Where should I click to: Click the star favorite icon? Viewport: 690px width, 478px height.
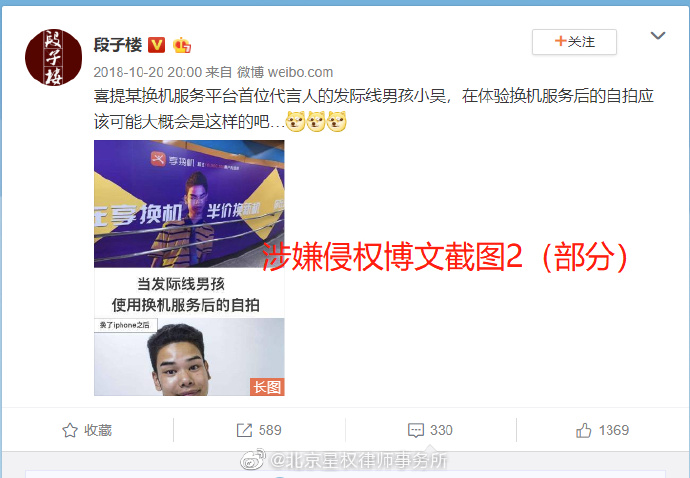coord(70,430)
